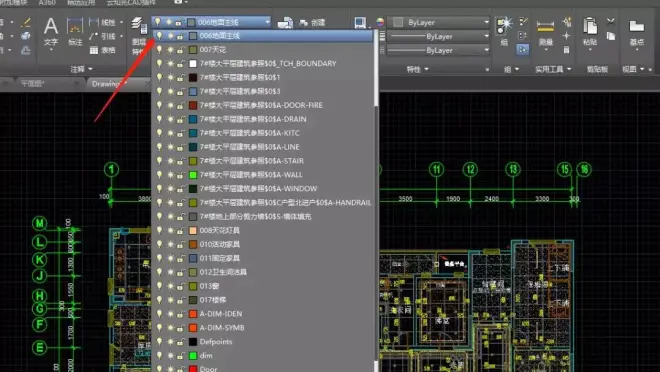Lock the A-DIM-SYMB layer
Screen dimensions: 660x372
181,328
